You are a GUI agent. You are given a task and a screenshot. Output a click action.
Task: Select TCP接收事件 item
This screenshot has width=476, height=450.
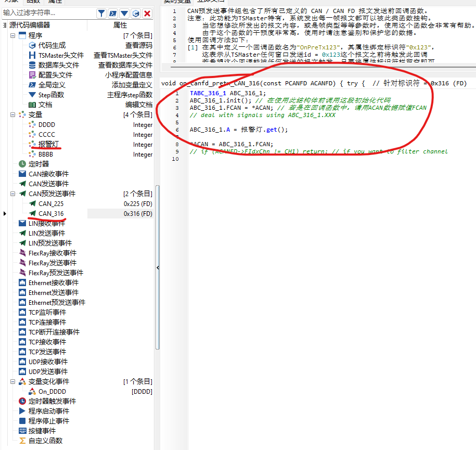coord(47,342)
